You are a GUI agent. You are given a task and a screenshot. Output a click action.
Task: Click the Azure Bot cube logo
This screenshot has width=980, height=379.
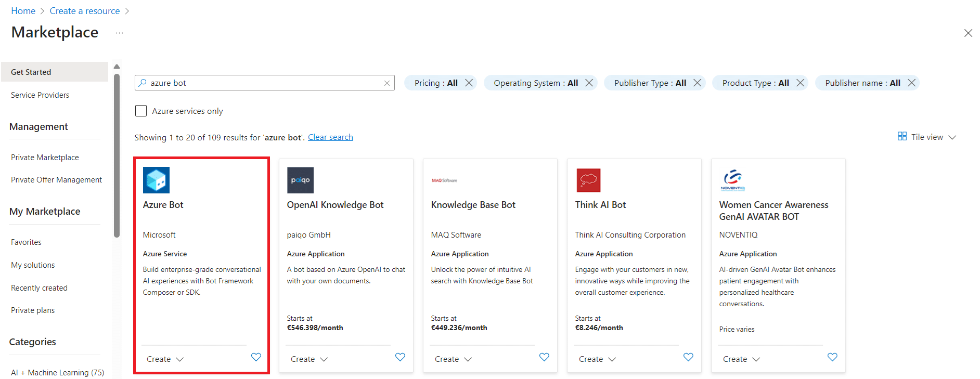pyautogui.click(x=156, y=180)
